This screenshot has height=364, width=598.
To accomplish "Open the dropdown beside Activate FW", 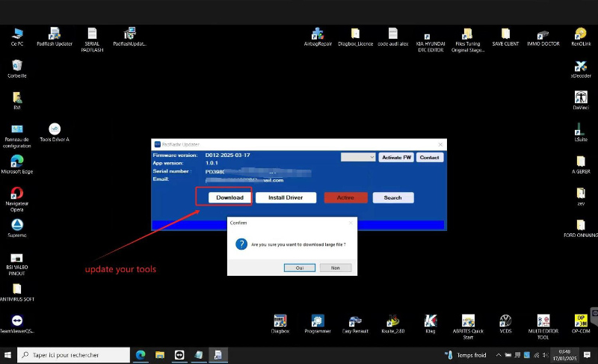I will coord(358,158).
